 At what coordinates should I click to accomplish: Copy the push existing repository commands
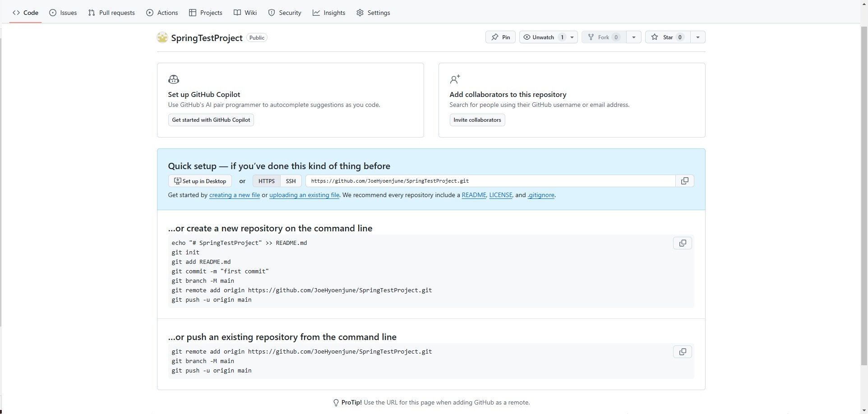683,352
